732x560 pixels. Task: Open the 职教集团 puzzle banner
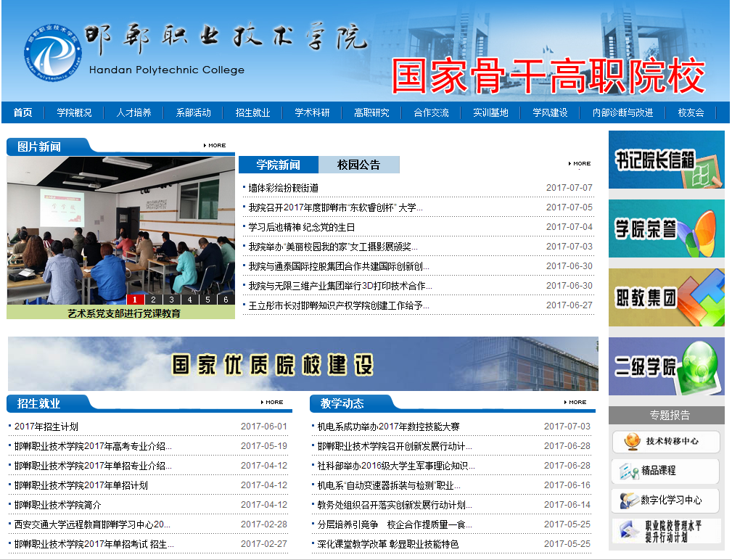(666, 297)
